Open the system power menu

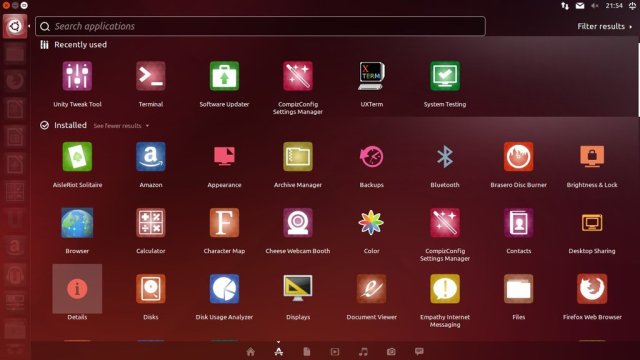pyautogui.click(x=632, y=5)
